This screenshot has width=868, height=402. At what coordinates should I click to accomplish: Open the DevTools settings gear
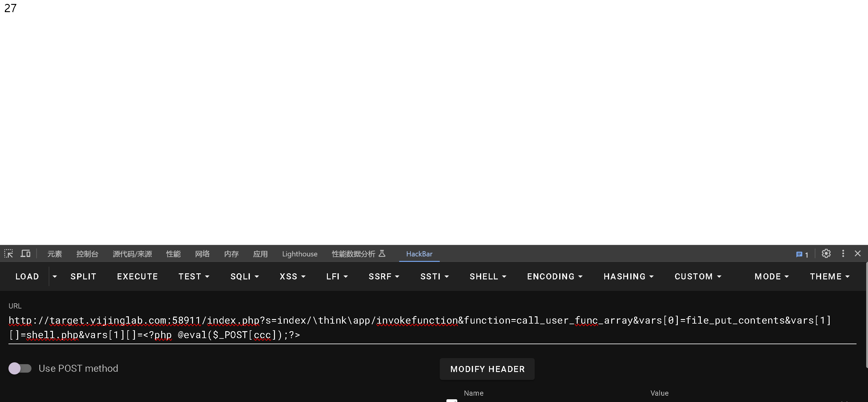pyautogui.click(x=826, y=254)
